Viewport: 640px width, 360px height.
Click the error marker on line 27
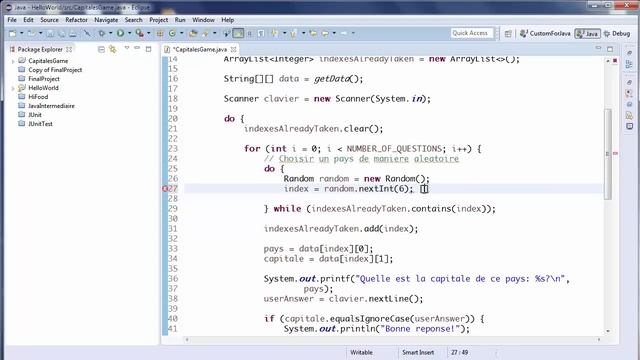pos(165,189)
